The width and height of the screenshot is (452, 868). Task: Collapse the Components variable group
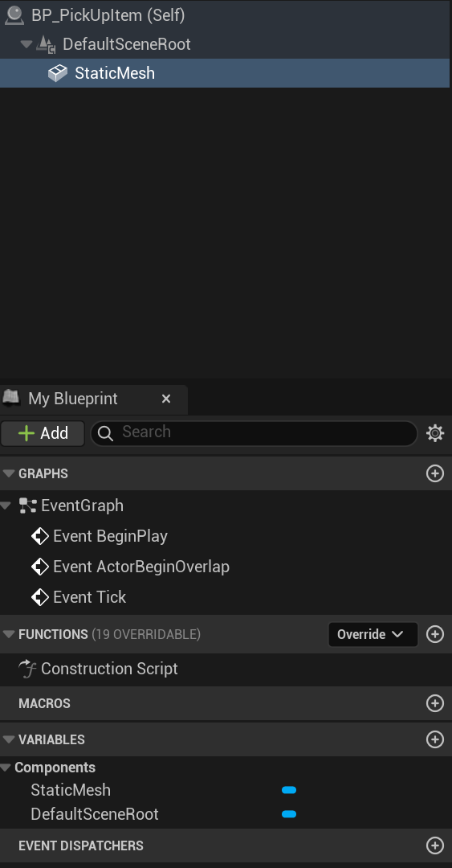6,768
